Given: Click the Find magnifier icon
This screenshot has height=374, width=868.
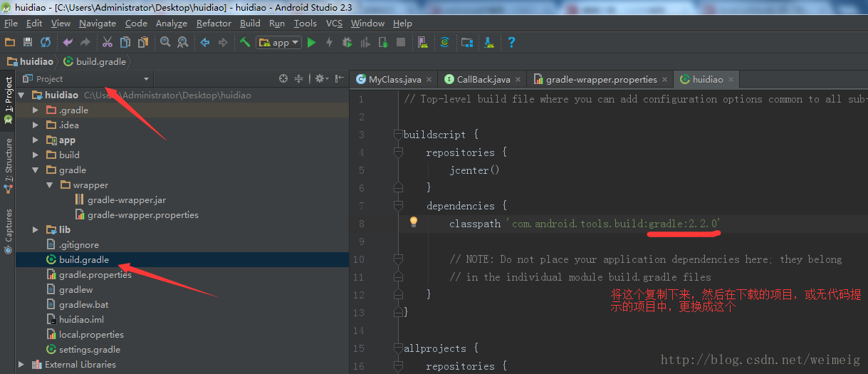Looking at the screenshot, I should coord(165,43).
